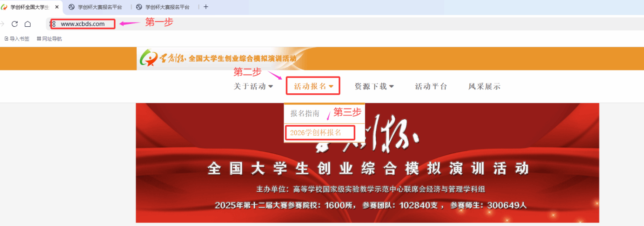Click the site info icon in the address bar

click(53, 24)
